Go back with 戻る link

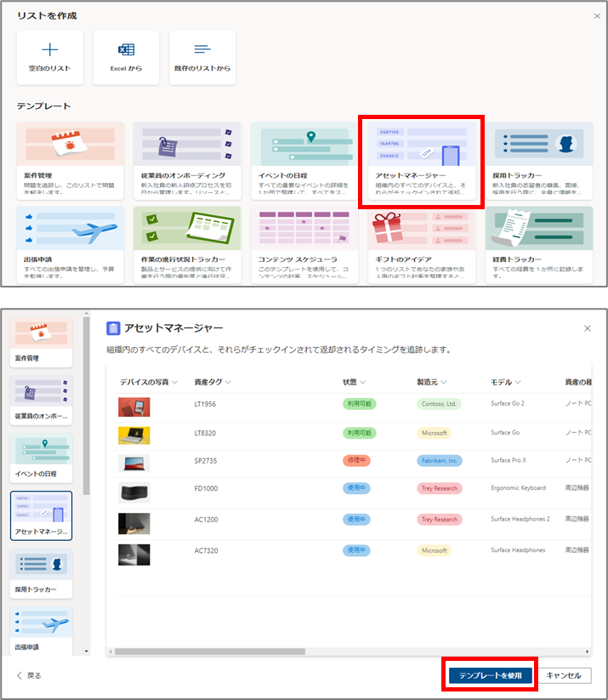(x=29, y=675)
